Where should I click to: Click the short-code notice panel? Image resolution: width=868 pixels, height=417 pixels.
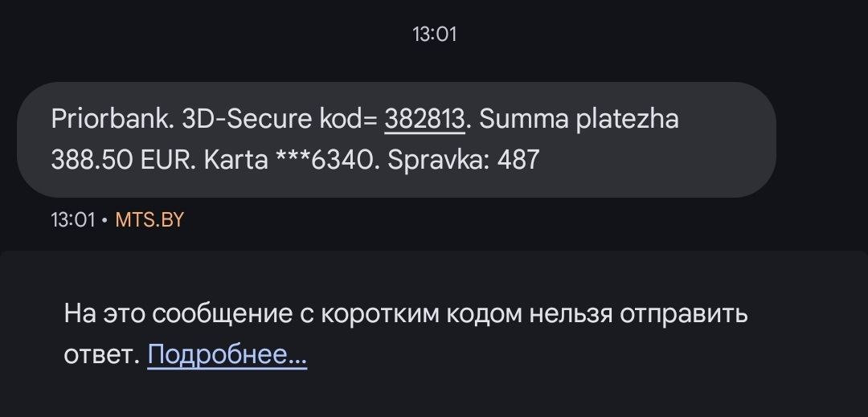coord(434,333)
